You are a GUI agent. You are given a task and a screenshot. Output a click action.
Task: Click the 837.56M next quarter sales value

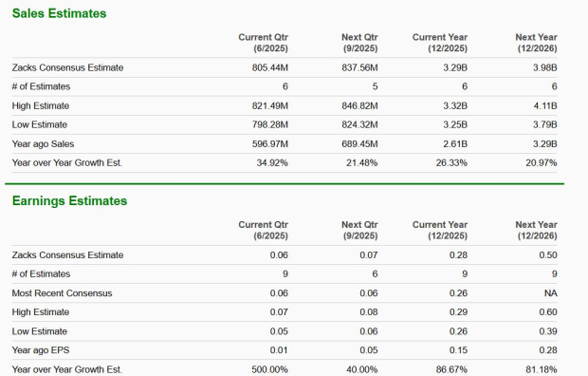pyautogui.click(x=359, y=67)
